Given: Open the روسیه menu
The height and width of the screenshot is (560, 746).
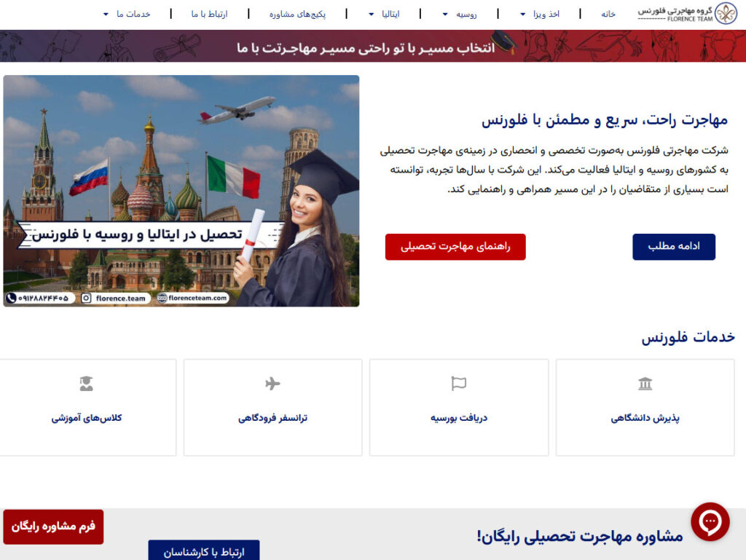Looking at the screenshot, I should click(x=466, y=15).
